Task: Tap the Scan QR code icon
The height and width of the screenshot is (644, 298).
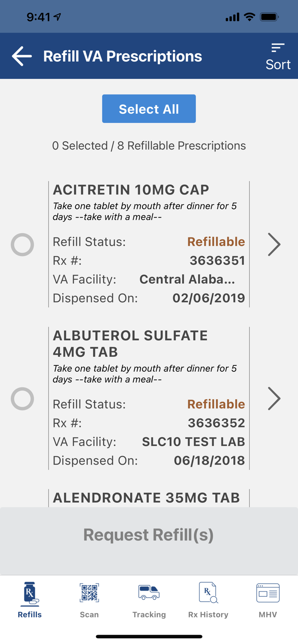Action: pos(89,593)
